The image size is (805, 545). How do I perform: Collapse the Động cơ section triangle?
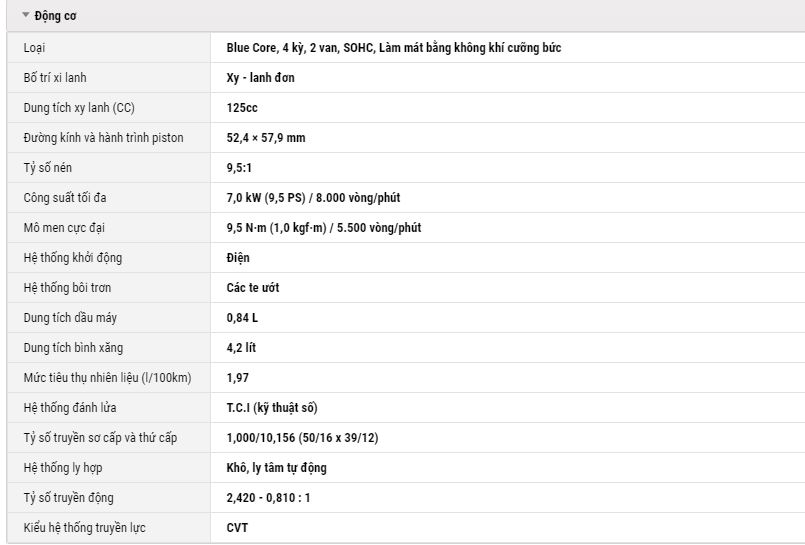click(26, 15)
